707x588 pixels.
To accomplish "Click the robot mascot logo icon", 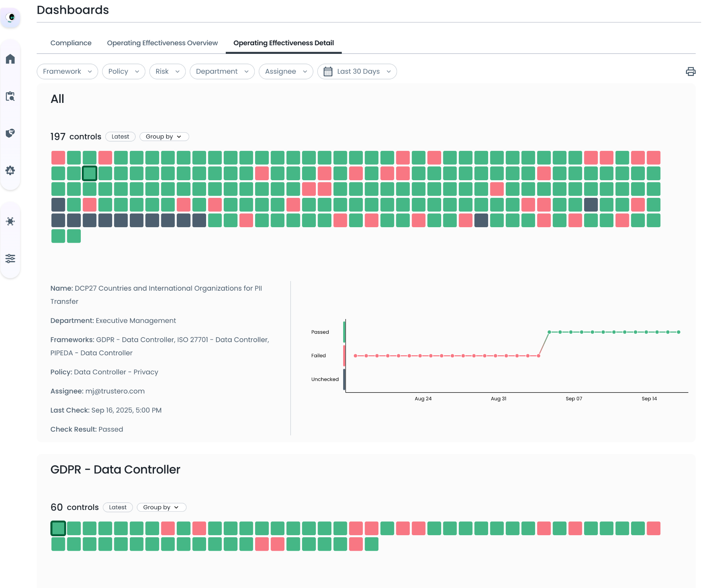I will pyautogui.click(x=11, y=17).
